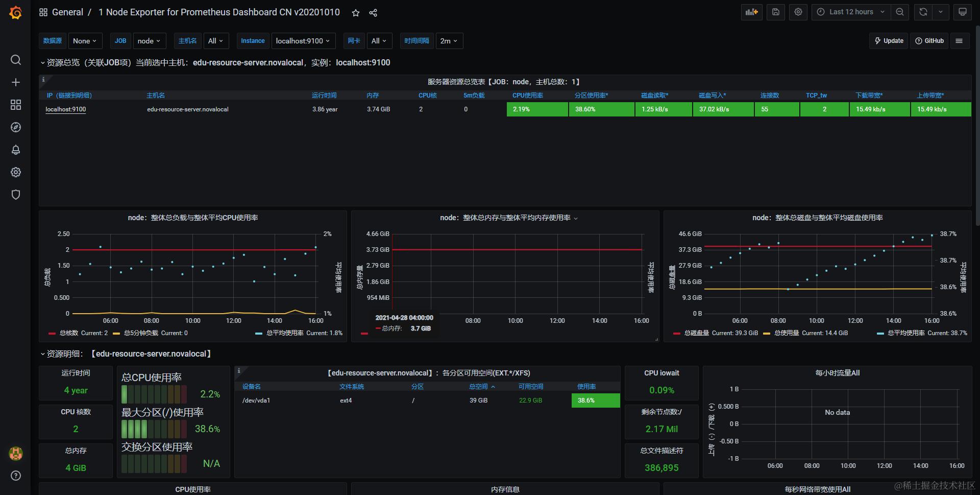Open the Instance localhost:9100 dropdown
Screen dimensions: 980x495
point(303,41)
